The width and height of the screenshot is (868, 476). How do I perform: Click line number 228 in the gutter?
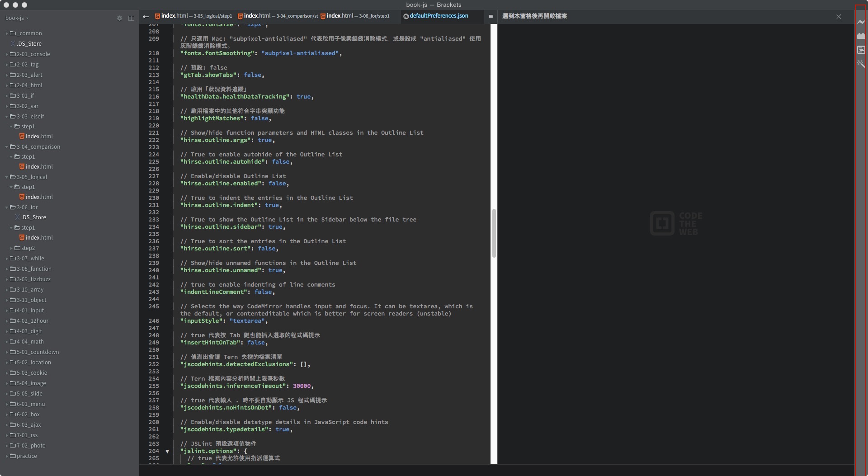click(x=154, y=184)
